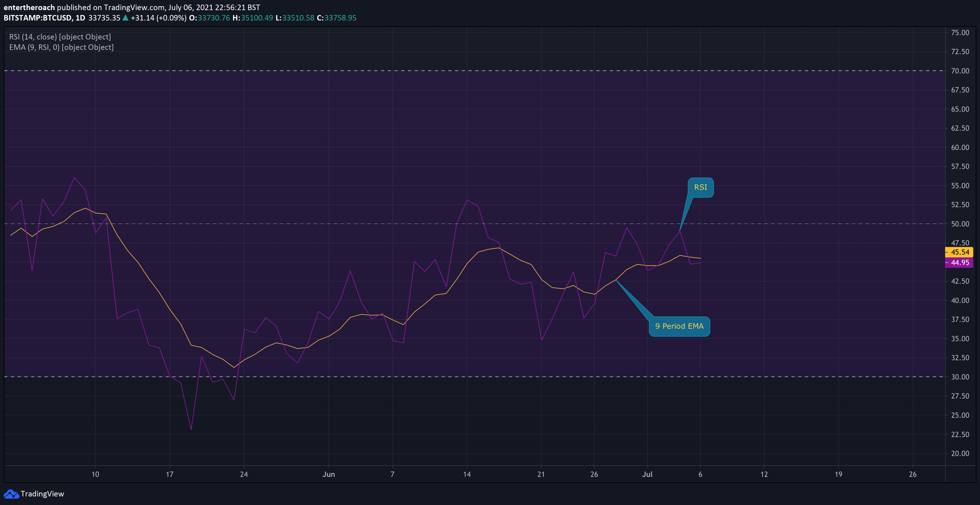The height and width of the screenshot is (505, 980).
Task: Click the 9 Period EMA callout label
Action: [x=679, y=326]
